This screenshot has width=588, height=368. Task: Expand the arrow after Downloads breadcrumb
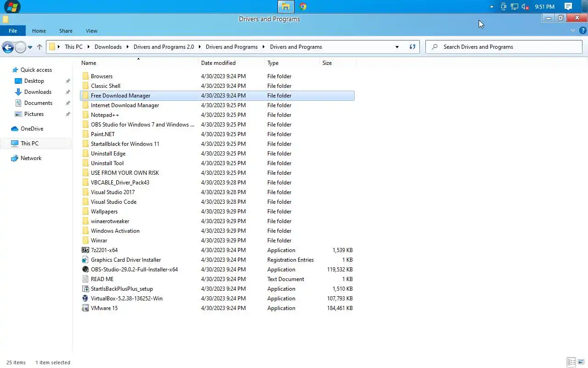(x=128, y=47)
